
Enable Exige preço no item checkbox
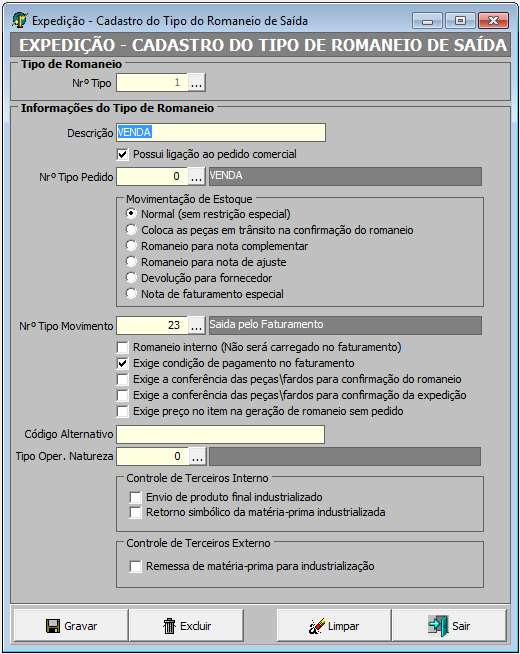(122, 411)
